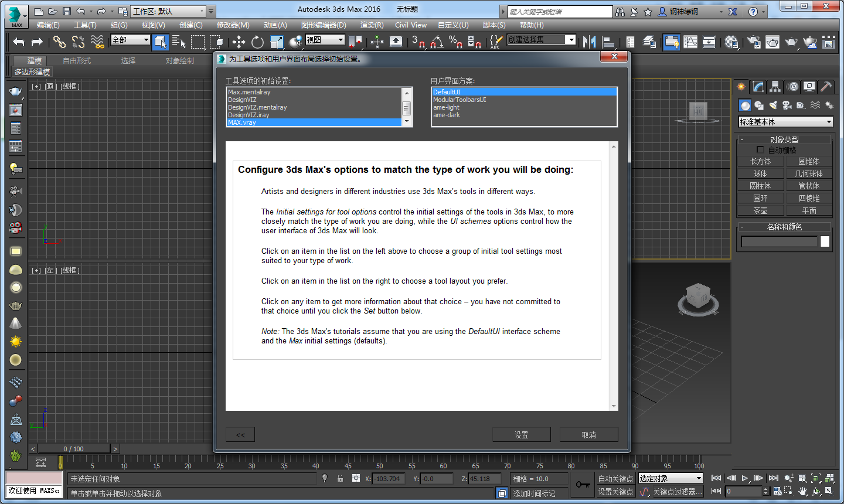Activate the Select and Scale tool
844x504 pixels.
277,42
